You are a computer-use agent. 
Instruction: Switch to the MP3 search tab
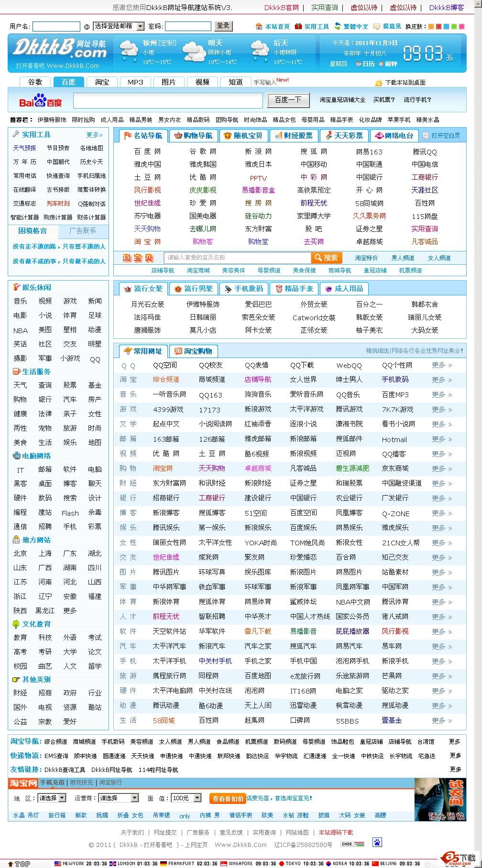pyautogui.click(x=135, y=82)
